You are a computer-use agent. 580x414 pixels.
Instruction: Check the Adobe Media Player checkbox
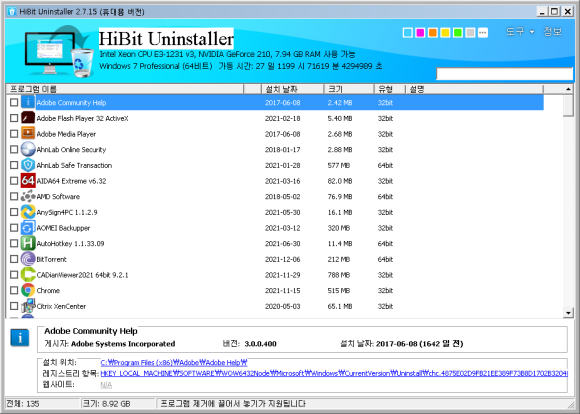coord(14,134)
